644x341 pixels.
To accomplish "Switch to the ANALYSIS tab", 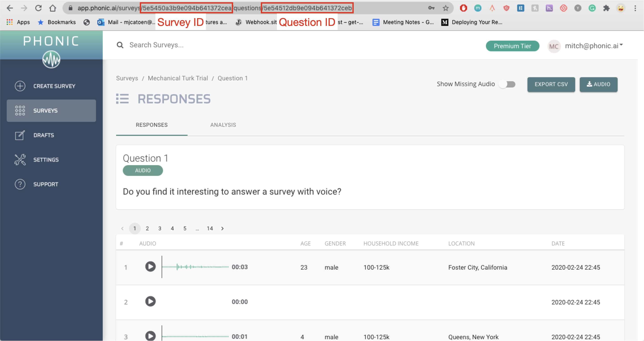I will pyautogui.click(x=223, y=125).
